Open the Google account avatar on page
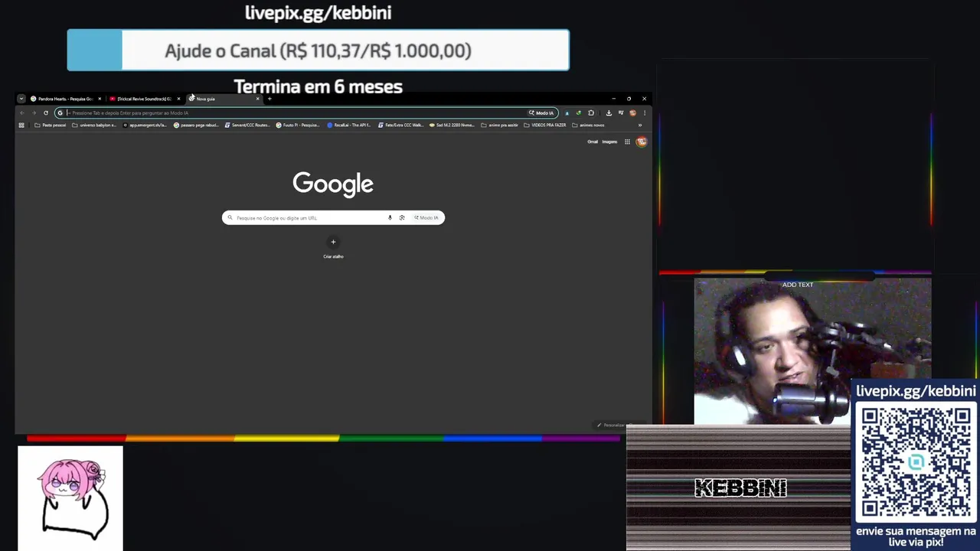 coord(642,142)
